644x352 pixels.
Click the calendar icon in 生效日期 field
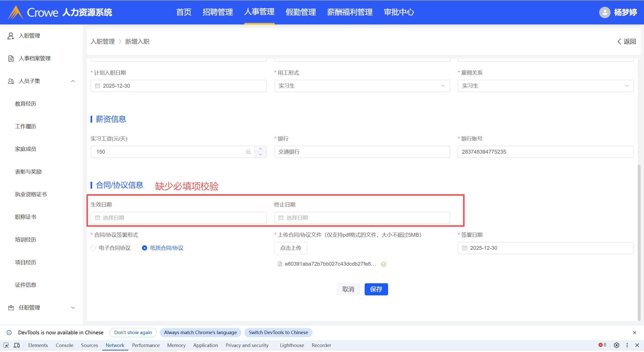[x=97, y=218]
